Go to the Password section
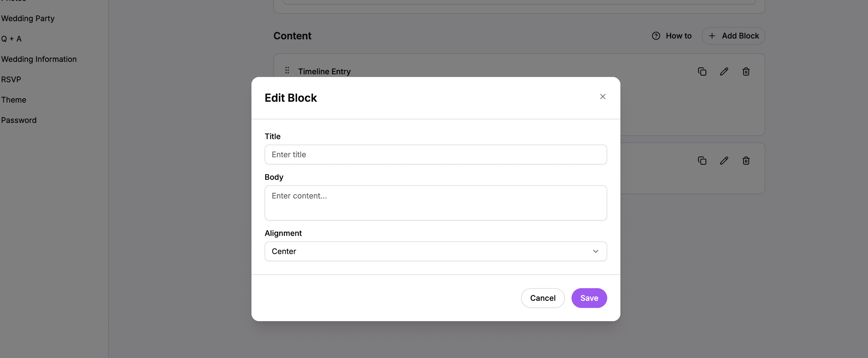Viewport: 868px width, 358px height. coord(19,120)
